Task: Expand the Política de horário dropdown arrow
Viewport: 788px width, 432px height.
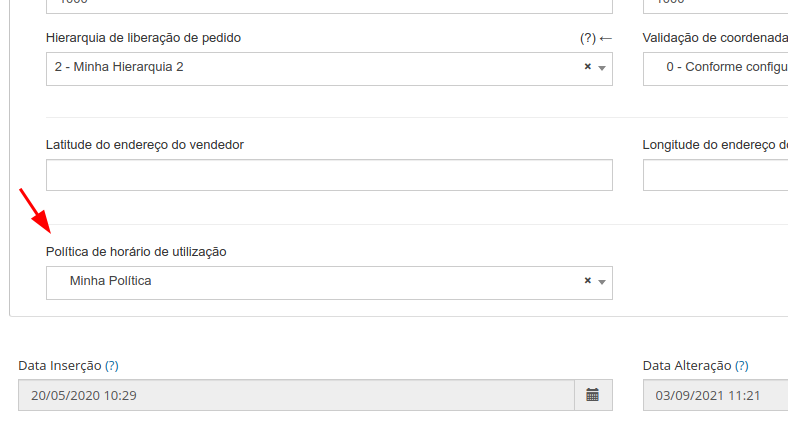Action: coord(602,282)
